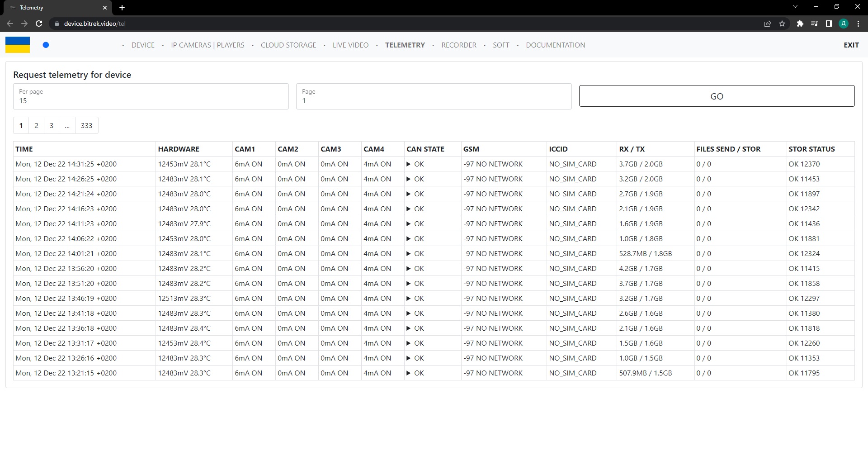Viewport: 868px width, 475px height.
Task: Click the browser back arrow
Action: (x=10, y=24)
